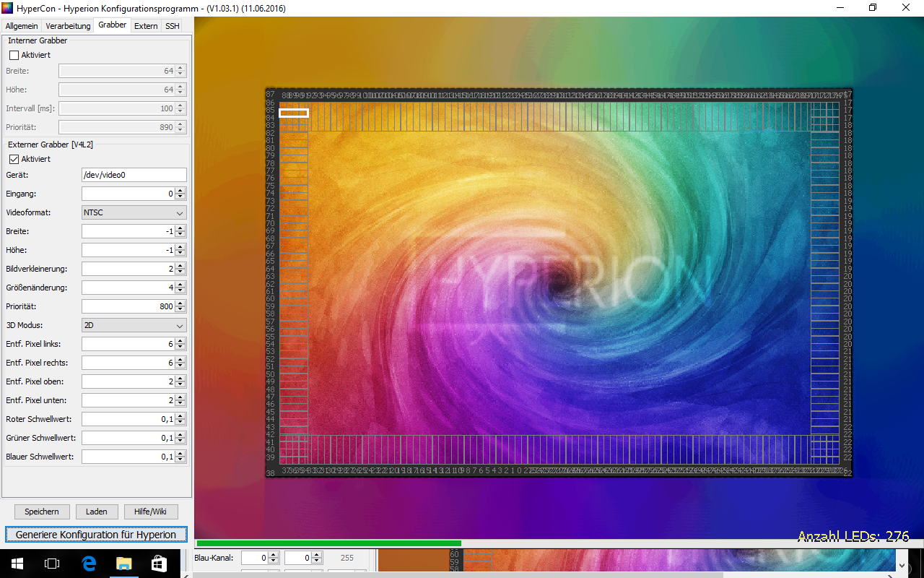Click the green horizontal progress bar
This screenshot has height=578, width=924.
(x=328, y=543)
